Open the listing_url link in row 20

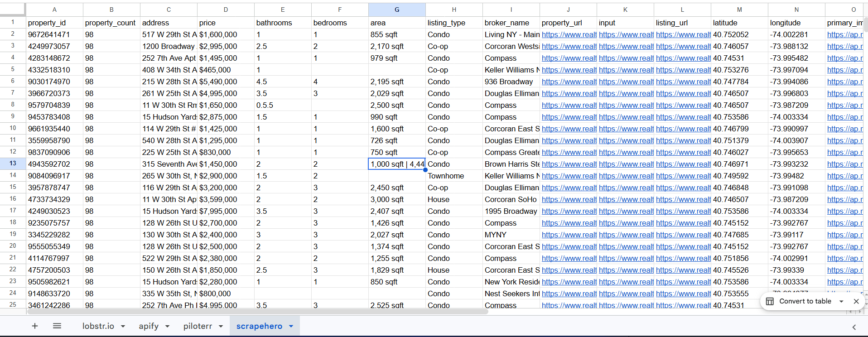683,246
